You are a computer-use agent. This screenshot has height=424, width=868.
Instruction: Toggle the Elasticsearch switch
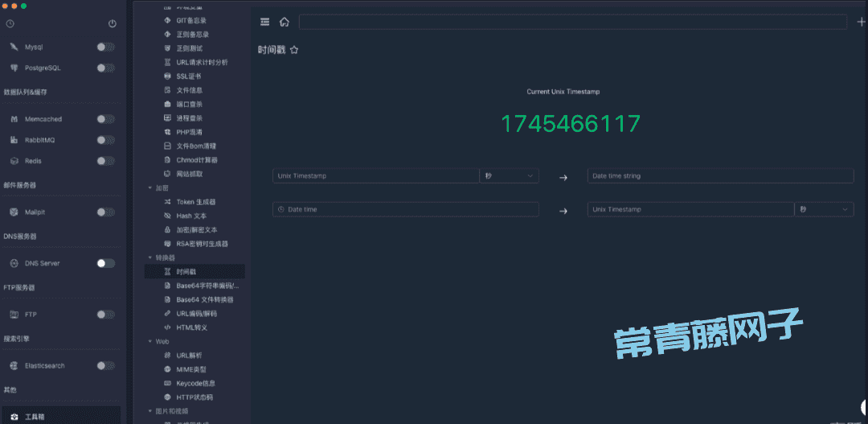point(106,366)
